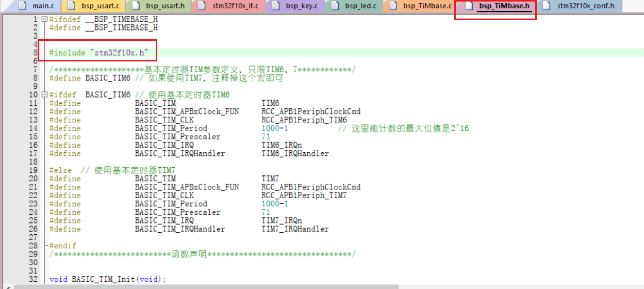
Task: Click RCC_APB1Periph_TIM6 on line 13
Action: pos(304,120)
